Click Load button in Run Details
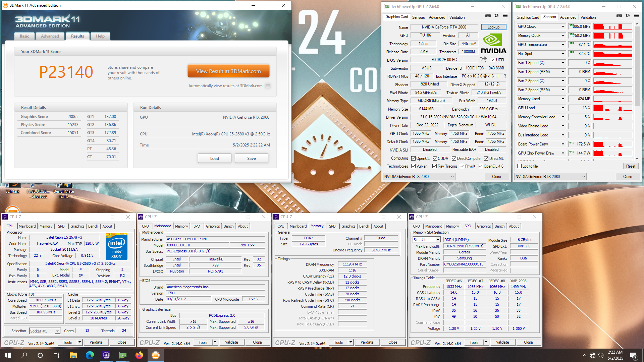 (x=215, y=159)
